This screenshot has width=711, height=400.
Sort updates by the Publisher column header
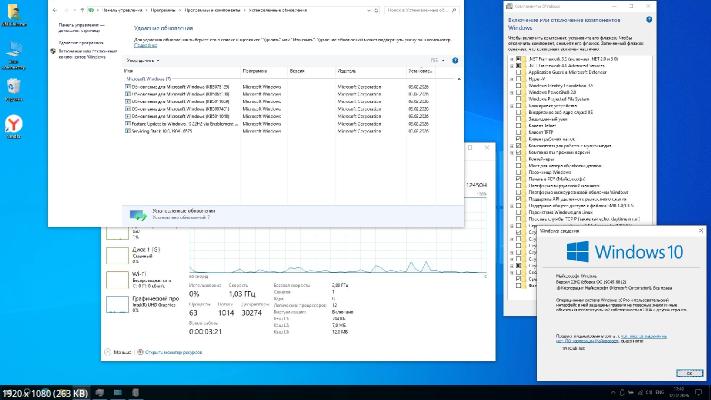click(350, 72)
